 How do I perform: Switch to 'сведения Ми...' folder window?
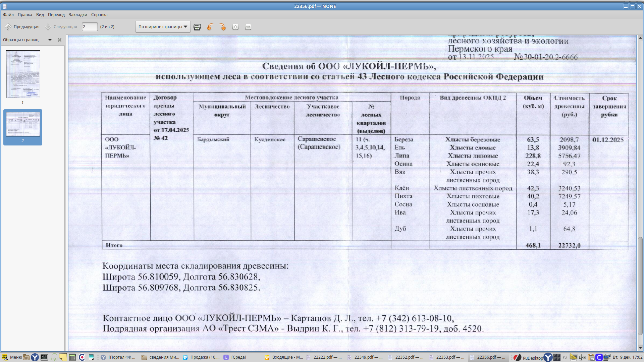[x=160, y=357]
